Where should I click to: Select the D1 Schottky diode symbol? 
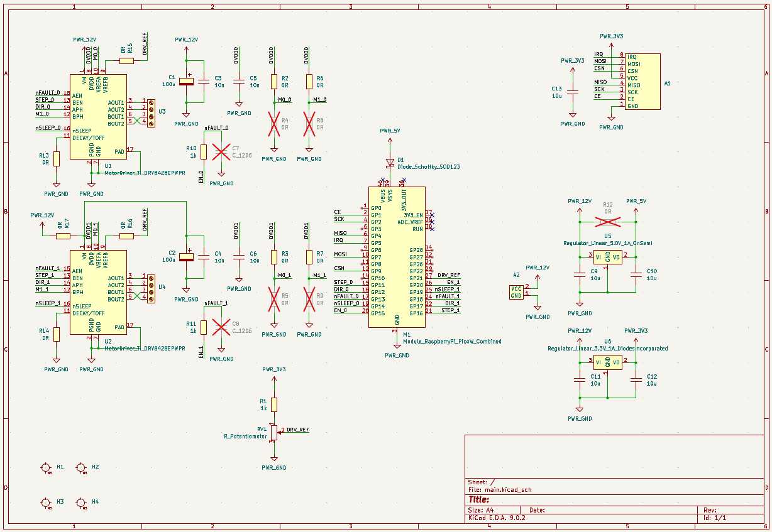tap(391, 162)
